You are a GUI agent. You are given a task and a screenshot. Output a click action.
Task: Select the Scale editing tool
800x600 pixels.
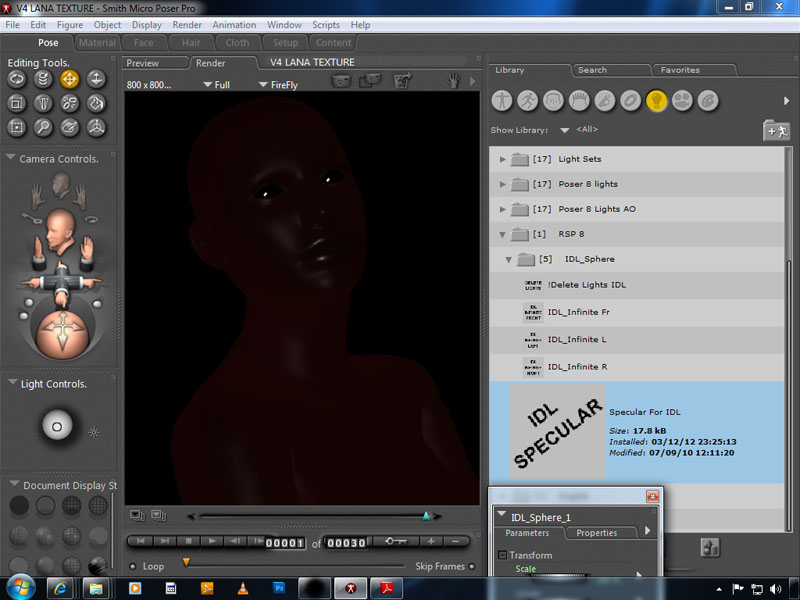coord(17,104)
